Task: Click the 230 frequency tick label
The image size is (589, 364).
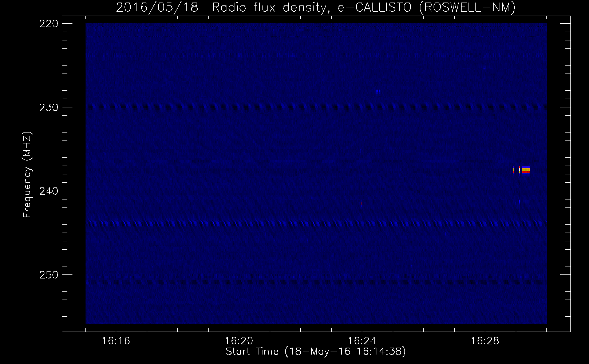Action: point(48,107)
